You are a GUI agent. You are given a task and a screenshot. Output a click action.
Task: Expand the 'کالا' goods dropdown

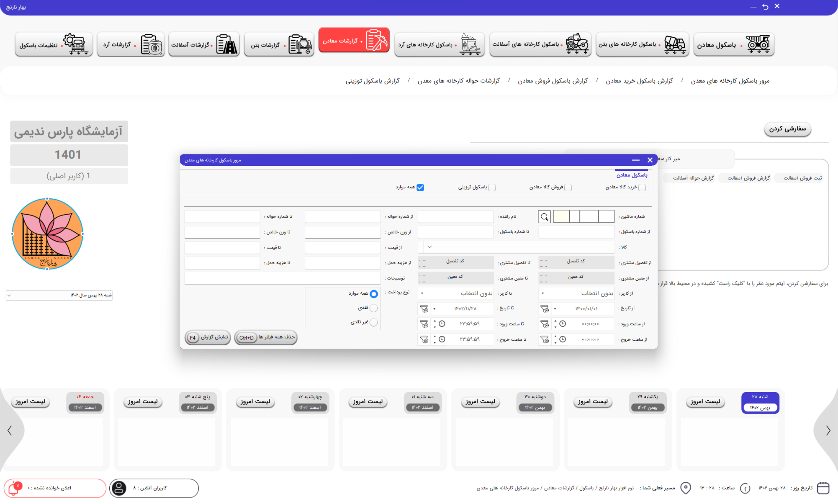(429, 247)
